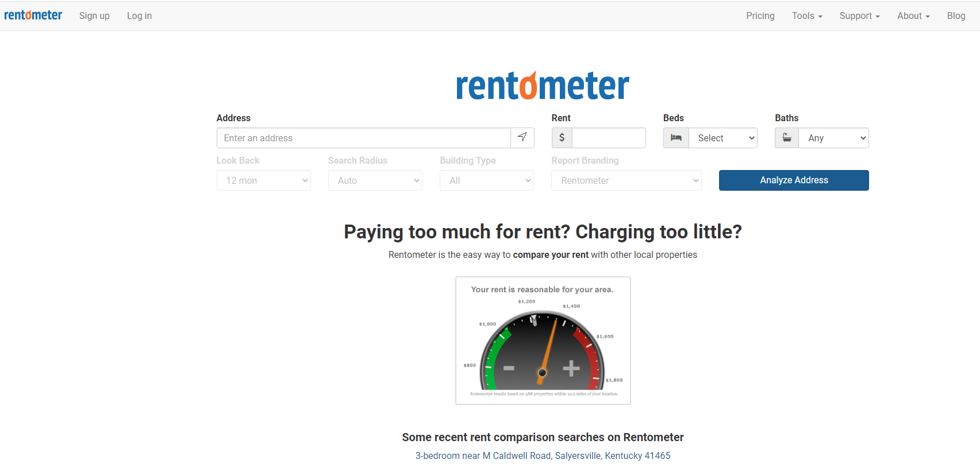Click the Beds field label
Viewport: 980px width, 471px height.
(674, 118)
